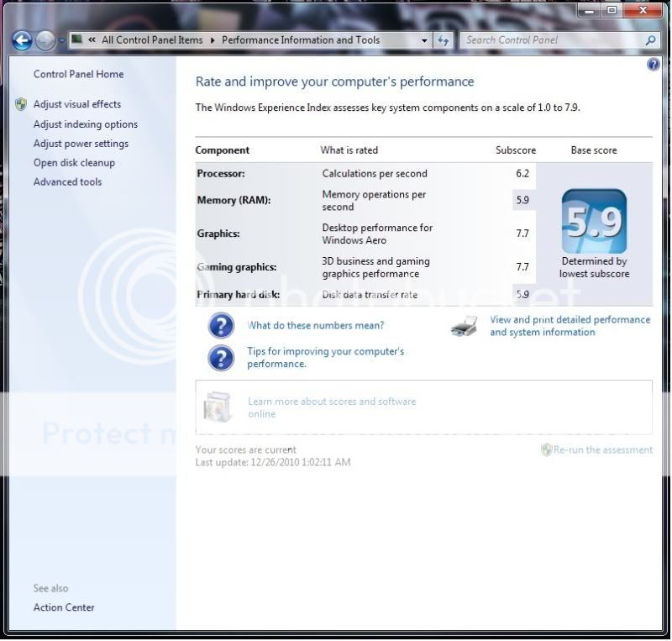Image resolution: width=672 pixels, height=641 pixels.
Task: Click the shield icon beside Re-run the assessment
Action: click(547, 449)
